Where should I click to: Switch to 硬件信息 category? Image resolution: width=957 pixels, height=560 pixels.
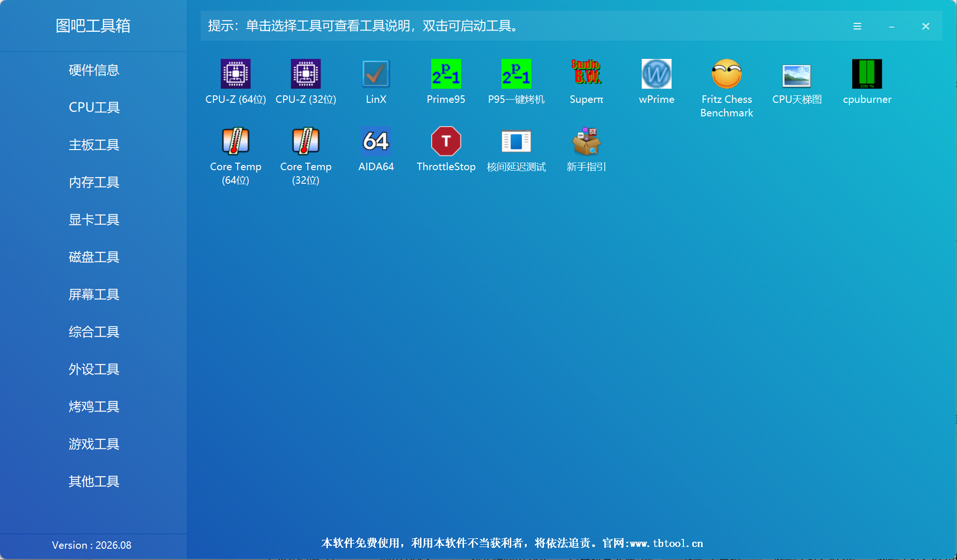(x=94, y=70)
